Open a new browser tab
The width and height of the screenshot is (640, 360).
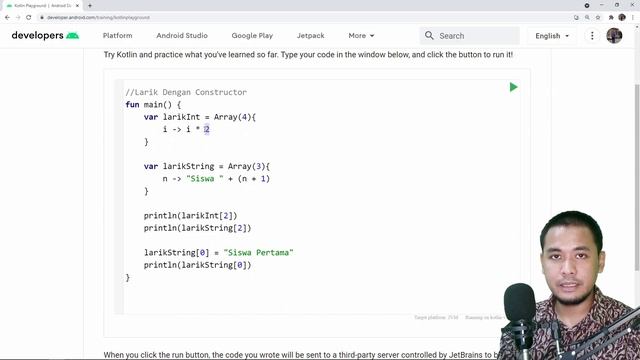90,6
